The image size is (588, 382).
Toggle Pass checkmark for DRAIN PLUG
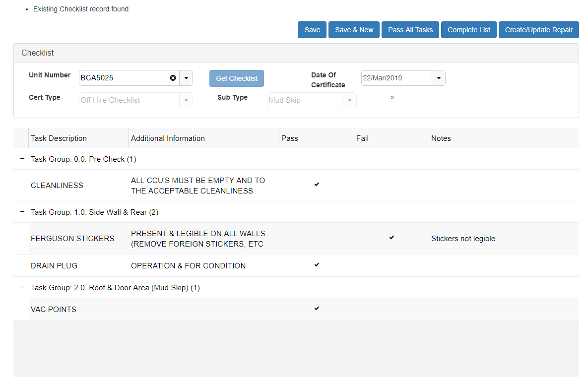(317, 265)
